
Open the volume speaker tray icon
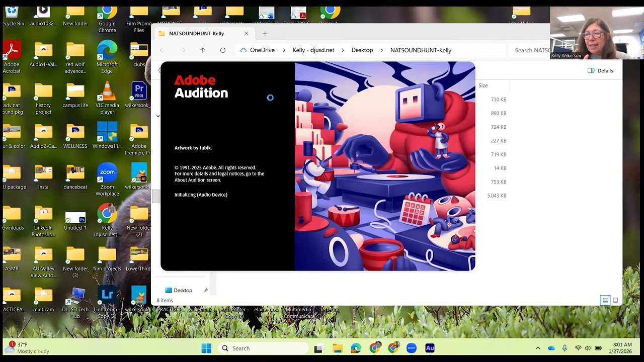click(588, 348)
